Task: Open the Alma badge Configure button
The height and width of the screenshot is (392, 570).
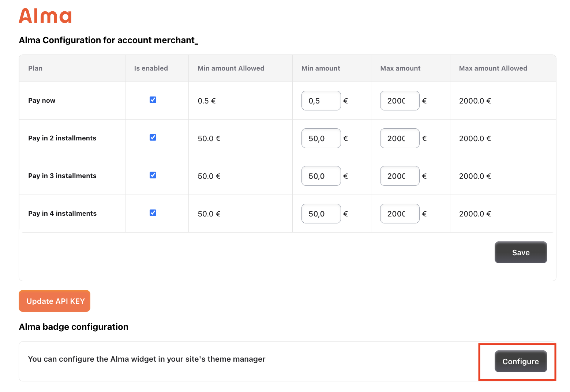Action: (x=521, y=361)
